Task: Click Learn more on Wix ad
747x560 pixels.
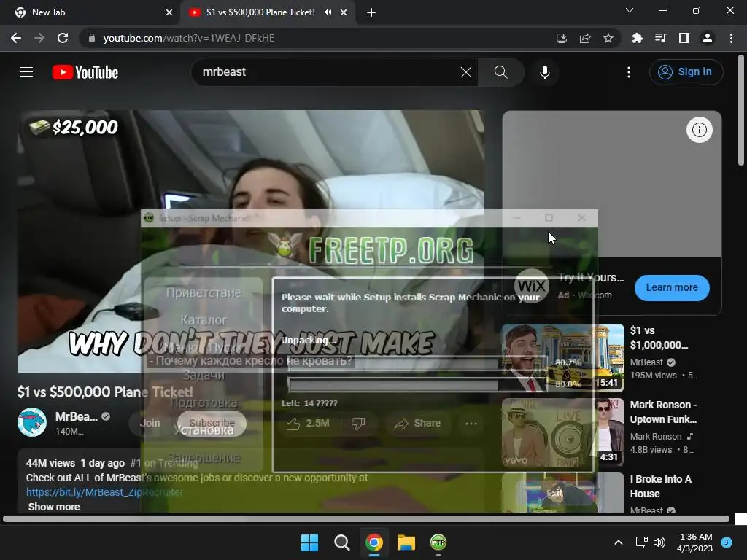Action: (672, 287)
